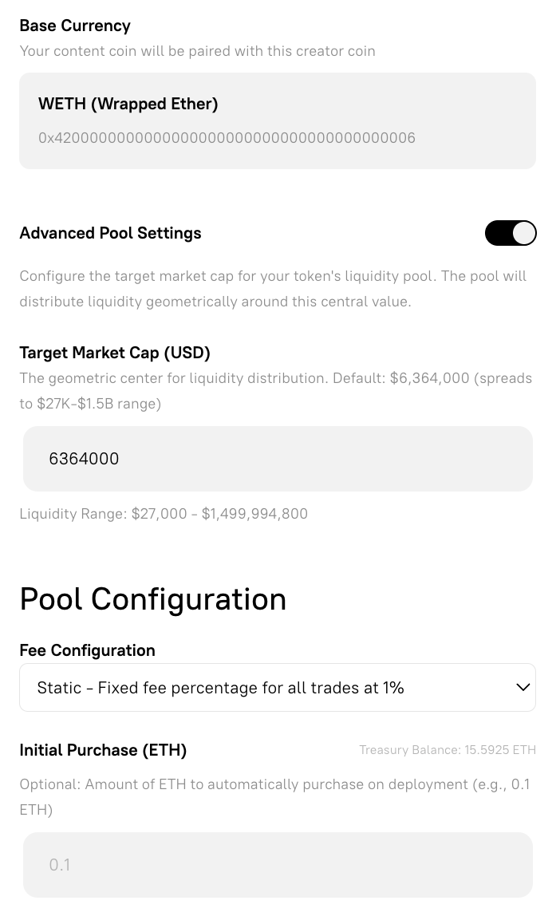Click the Base Currency heading

click(75, 26)
